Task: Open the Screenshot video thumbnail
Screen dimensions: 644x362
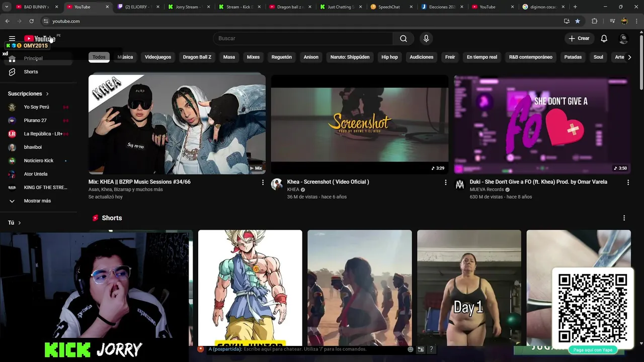Action: click(x=360, y=124)
